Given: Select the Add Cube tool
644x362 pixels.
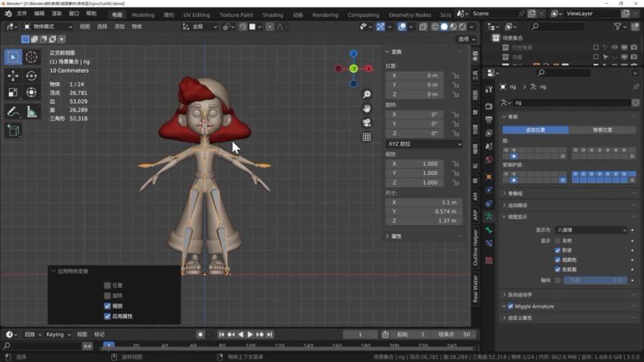Looking at the screenshot, I should coord(13,130).
